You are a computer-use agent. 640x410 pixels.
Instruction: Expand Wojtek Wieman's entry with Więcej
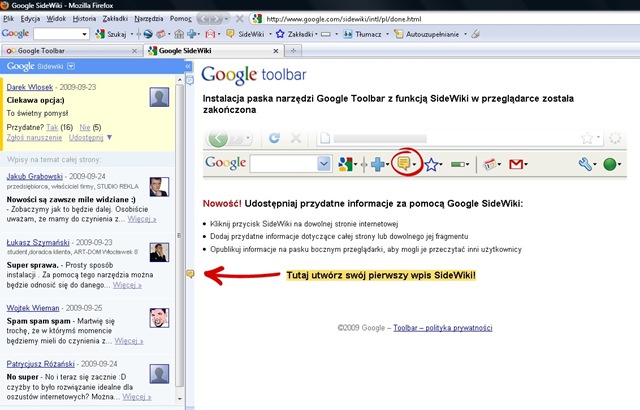point(129,341)
